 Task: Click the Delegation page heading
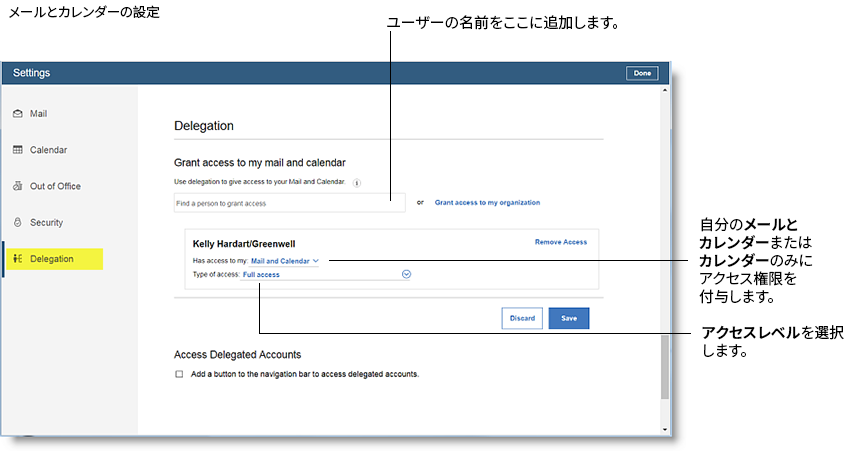[203, 126]
